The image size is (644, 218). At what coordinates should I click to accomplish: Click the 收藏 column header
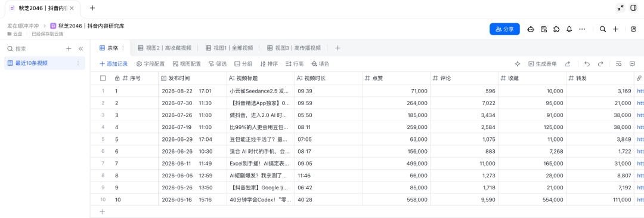[x=532, y=78]
